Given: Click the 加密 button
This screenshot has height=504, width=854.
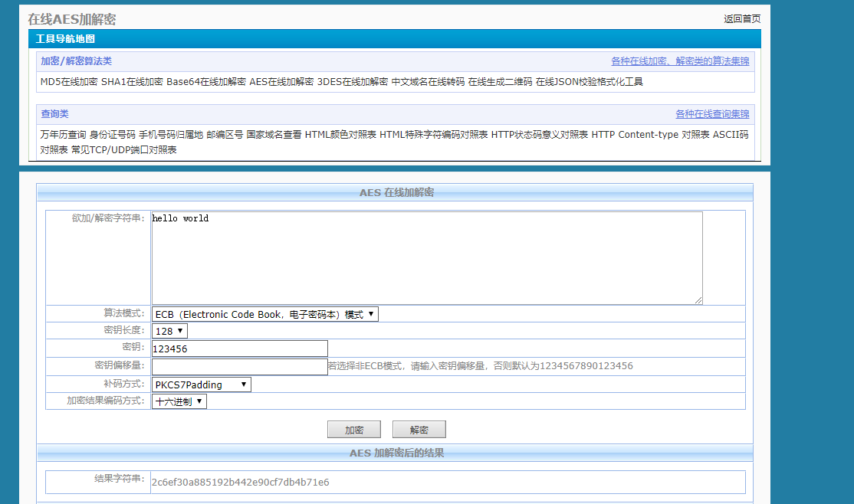Looking at the screenshot, I should pos(354,430).
